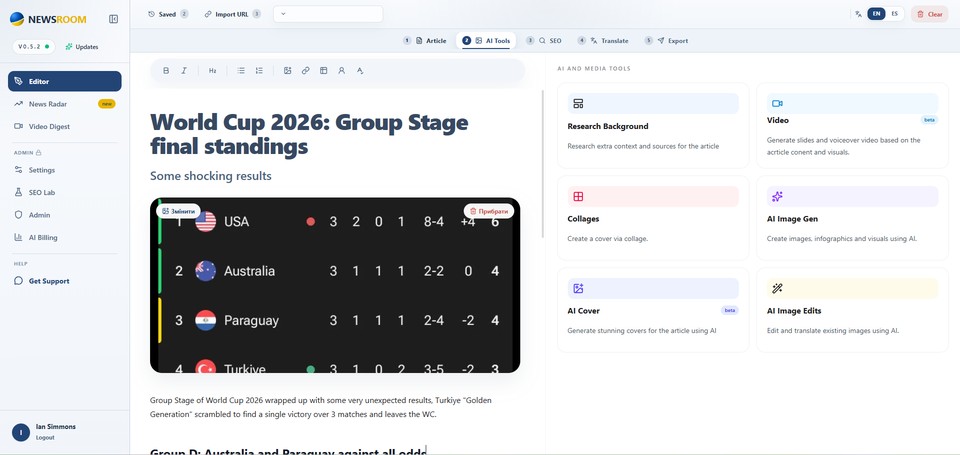This screenshot has height=455, width=960.
Task: Open AI Billing in sidebar
Action: coord(64,237)
